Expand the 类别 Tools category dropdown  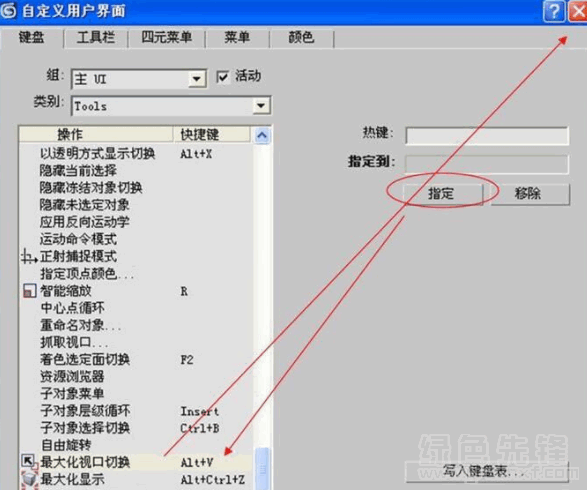pos(261,106)
